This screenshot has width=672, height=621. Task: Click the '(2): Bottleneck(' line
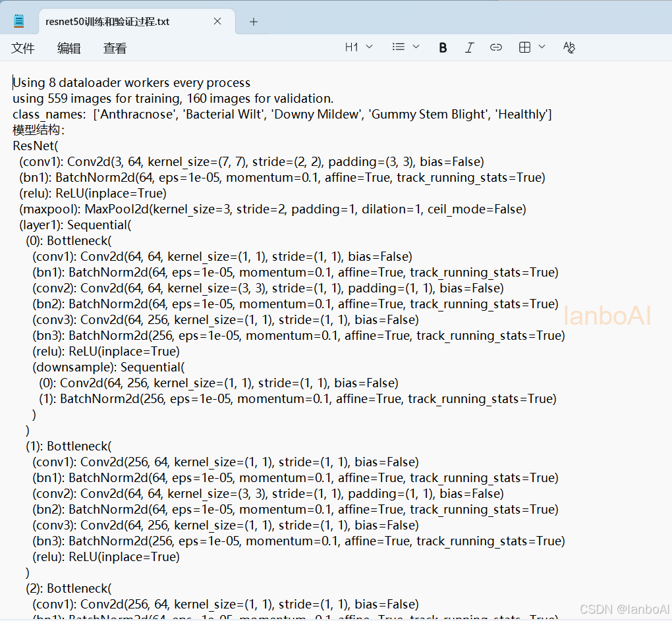[69, 589]
